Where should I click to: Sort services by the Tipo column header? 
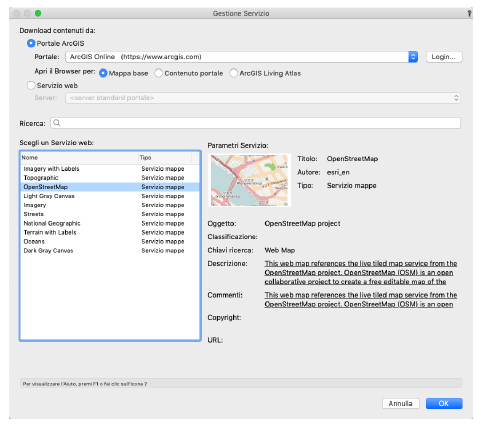(165, 157)
